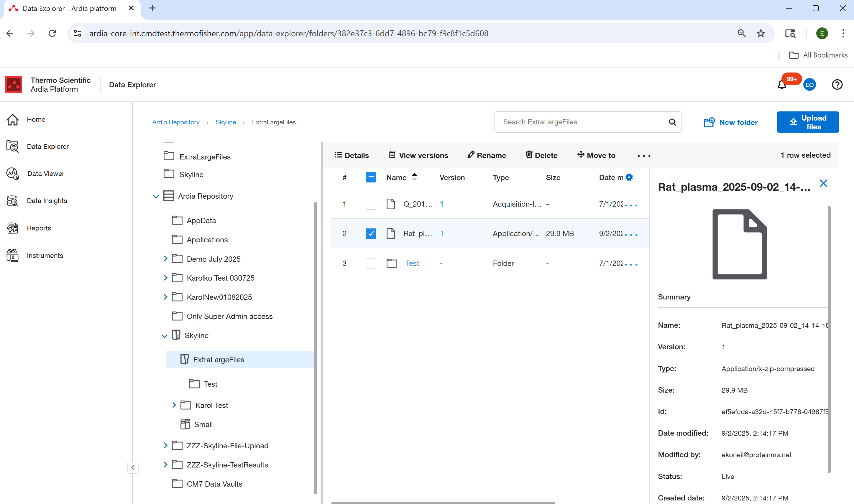Open the help icon
The width and height of the screenshot is (854, 504).
837,85
